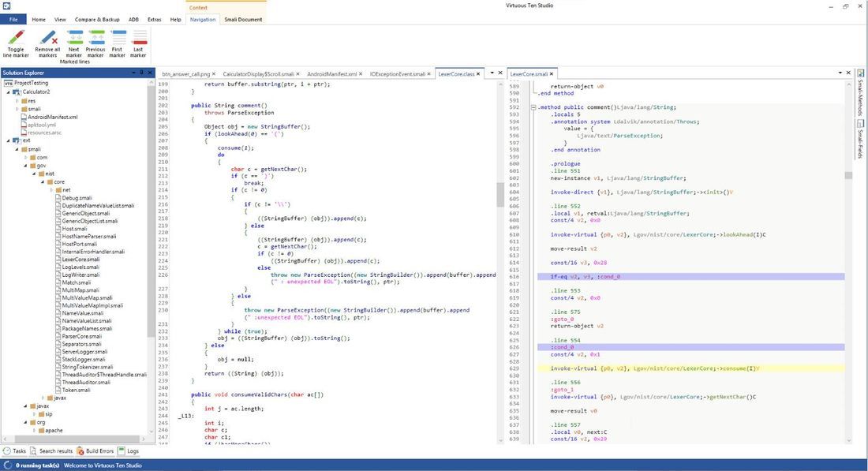The image size is (868, 471).
Task: Expand the apache folder
Action: 34,430
